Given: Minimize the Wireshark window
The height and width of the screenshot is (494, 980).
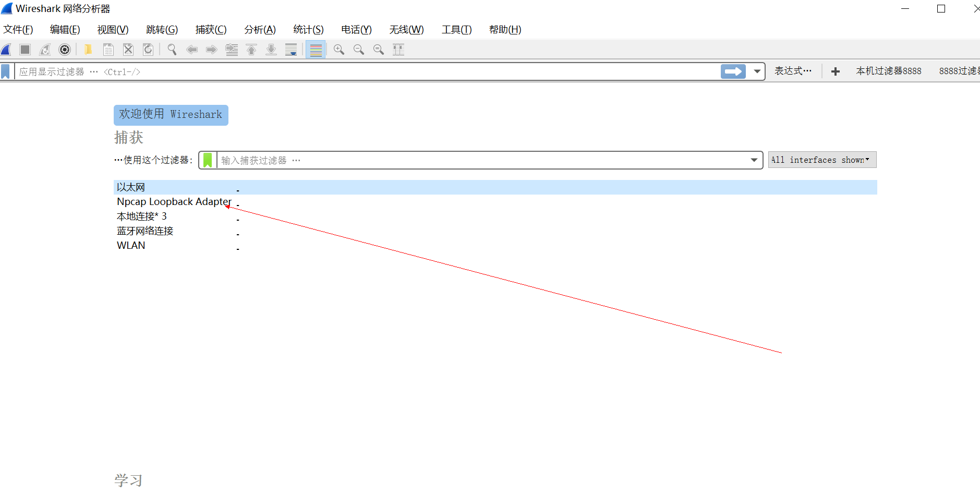Looking at the screenshot, I should [x=905, y=9].
